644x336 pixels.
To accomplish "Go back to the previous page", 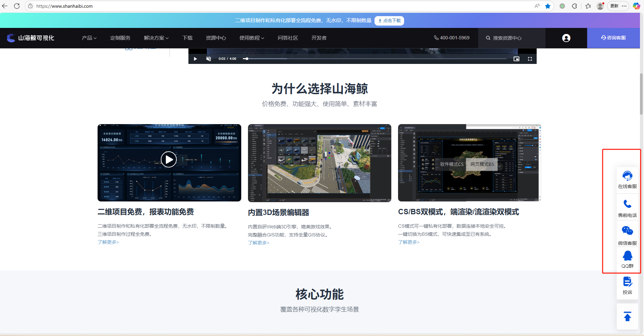I will click(x=5, y=6).
